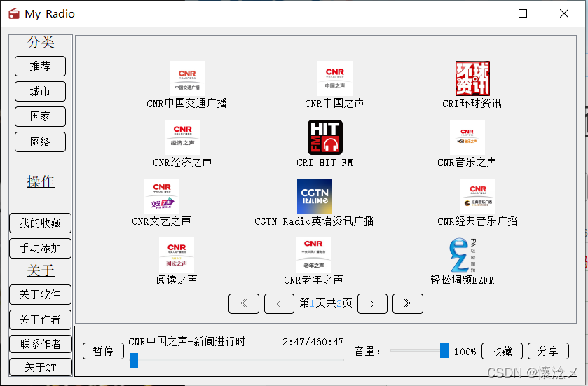Click 手动添加 to add a station

pyautogui.click(x=40, y=248)
